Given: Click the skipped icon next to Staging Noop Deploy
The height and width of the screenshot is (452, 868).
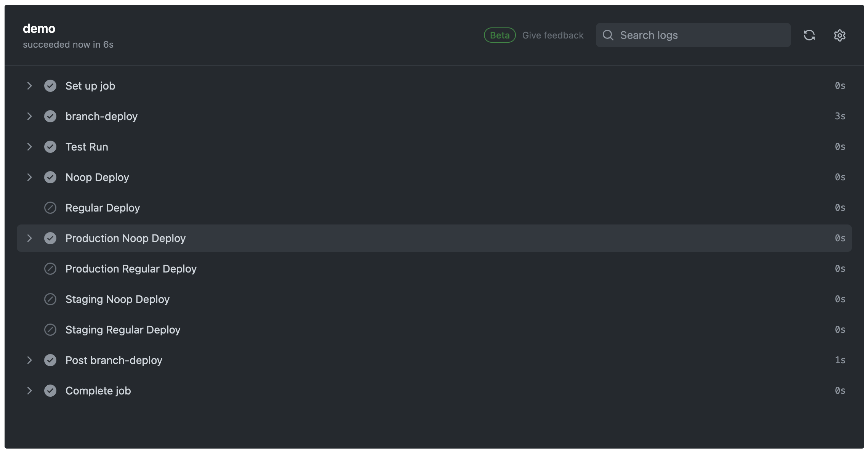Looking at the screenshot, I should point(50,299).
